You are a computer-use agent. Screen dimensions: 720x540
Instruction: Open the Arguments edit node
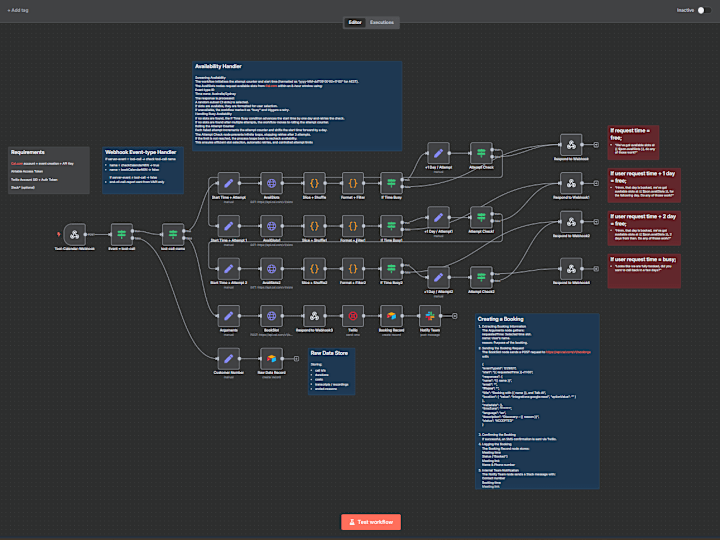tap(228, 316)
